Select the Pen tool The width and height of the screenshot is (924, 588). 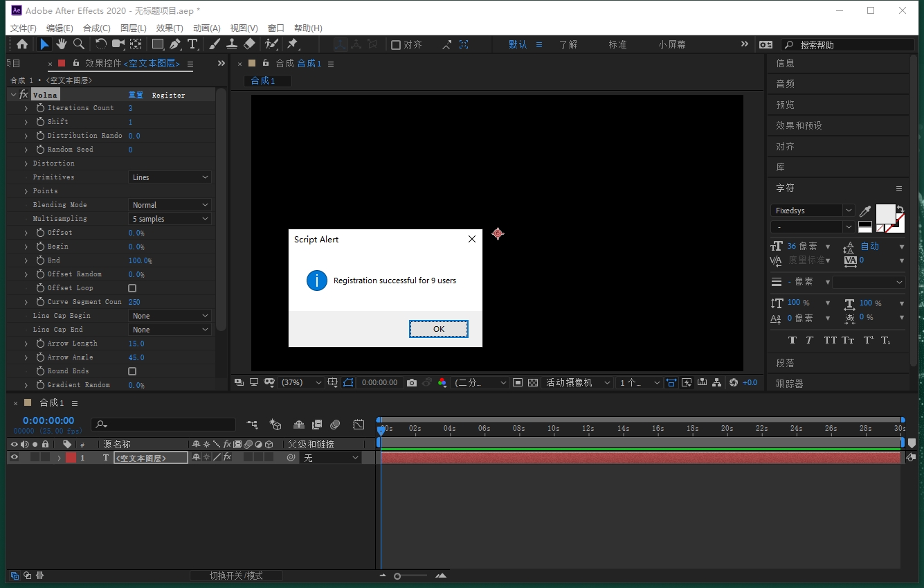(175, 44)
